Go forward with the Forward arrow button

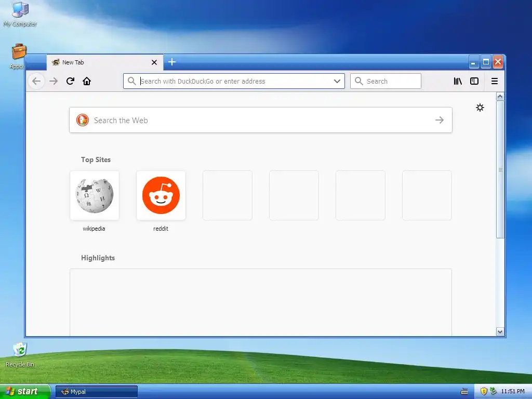coord(54,81)
